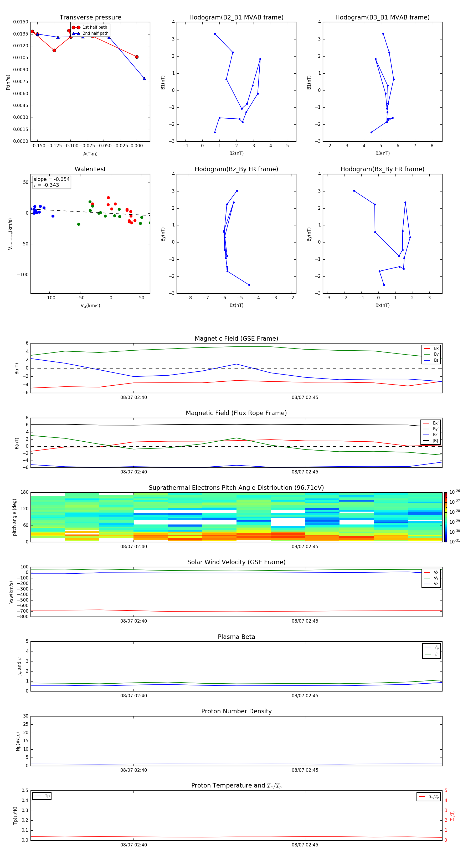The image size is (473, 868).
Task: Select the "1st half path" legend entry
Action: 90,27
